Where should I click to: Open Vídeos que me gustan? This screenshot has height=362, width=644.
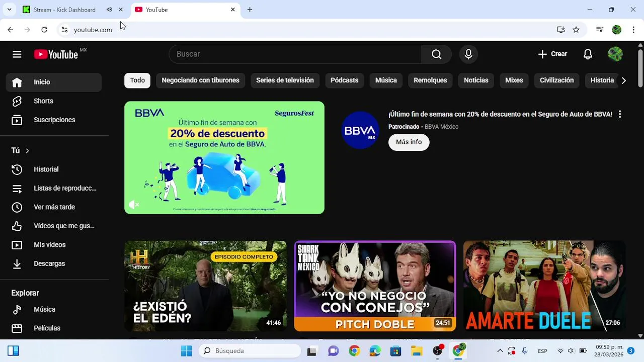click(x=54, y=226)
